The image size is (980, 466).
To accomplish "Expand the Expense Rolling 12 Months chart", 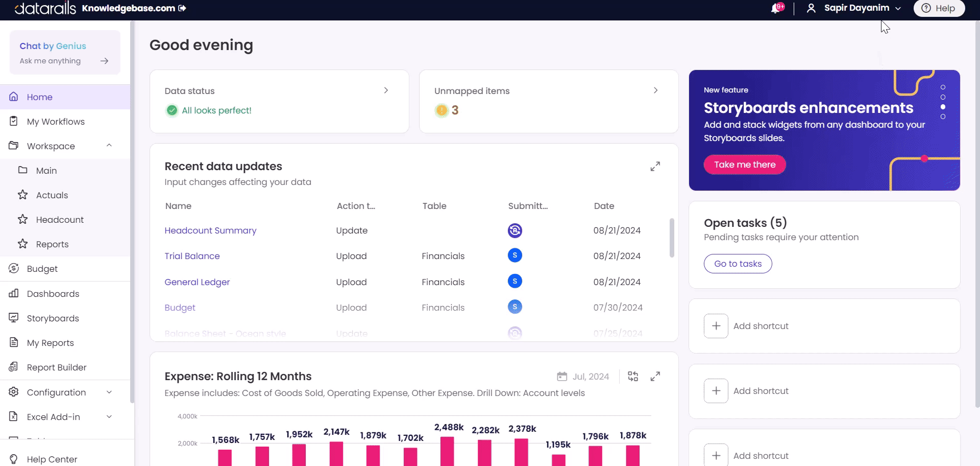I will coord(655,377).
